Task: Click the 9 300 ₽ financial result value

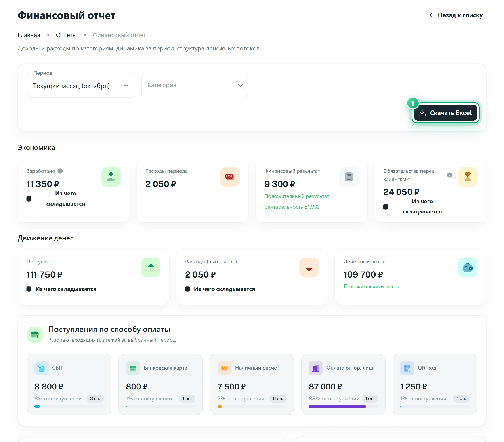Action: point(280,184)
